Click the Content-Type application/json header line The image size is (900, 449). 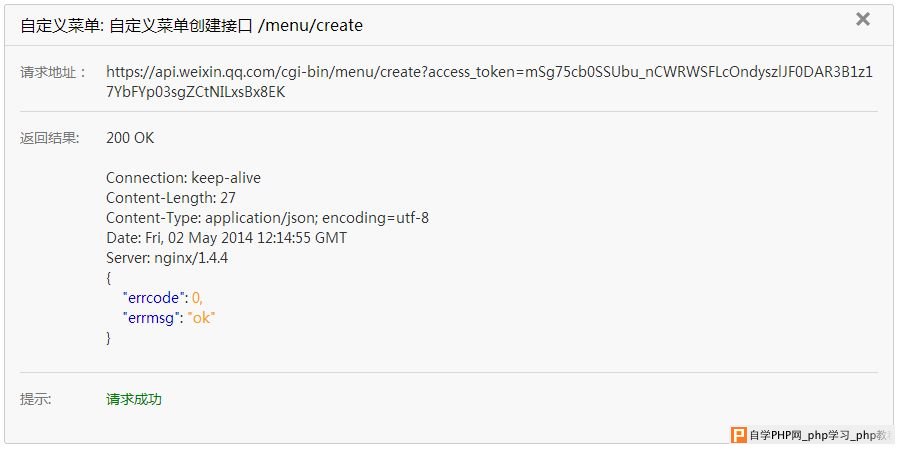[x=267, y=218]
